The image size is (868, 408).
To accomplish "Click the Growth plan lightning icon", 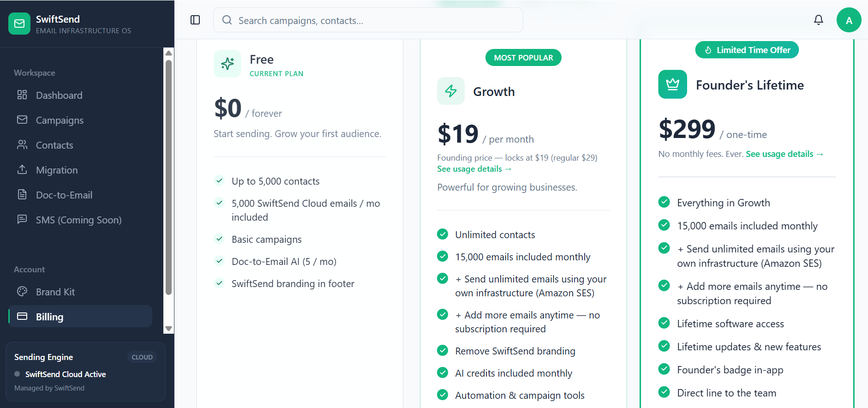I will tap(451, 91).
